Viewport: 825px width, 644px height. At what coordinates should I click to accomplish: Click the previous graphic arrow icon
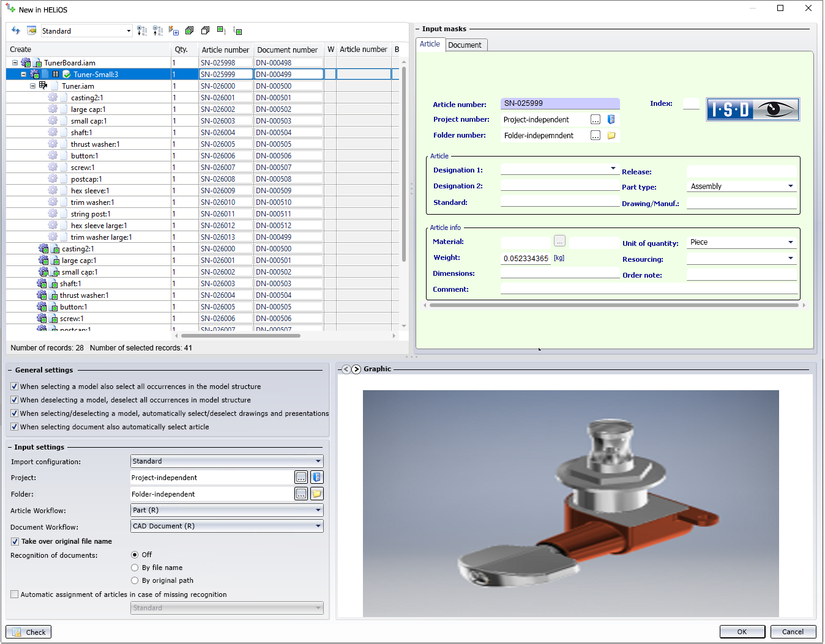[346, 369]
